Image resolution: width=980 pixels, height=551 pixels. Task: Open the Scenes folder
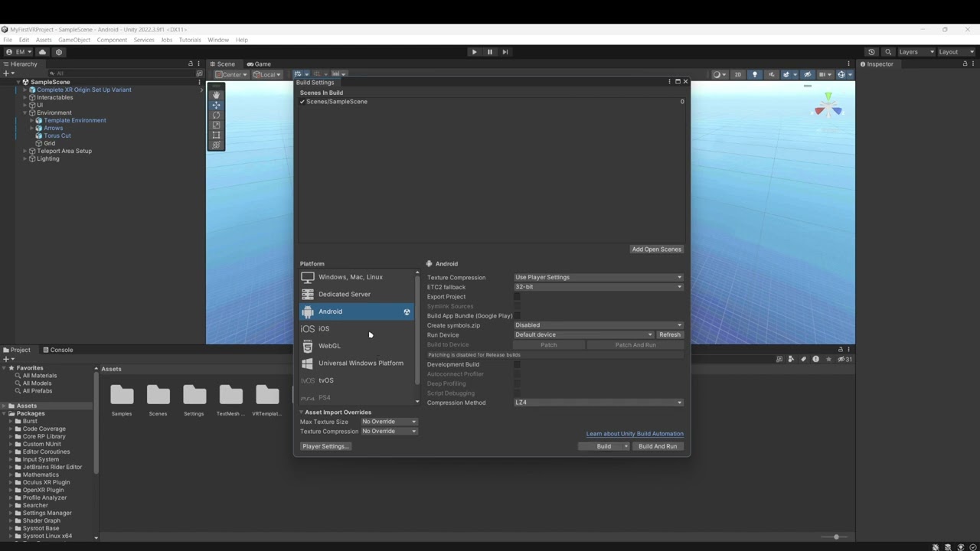[158, 400]
